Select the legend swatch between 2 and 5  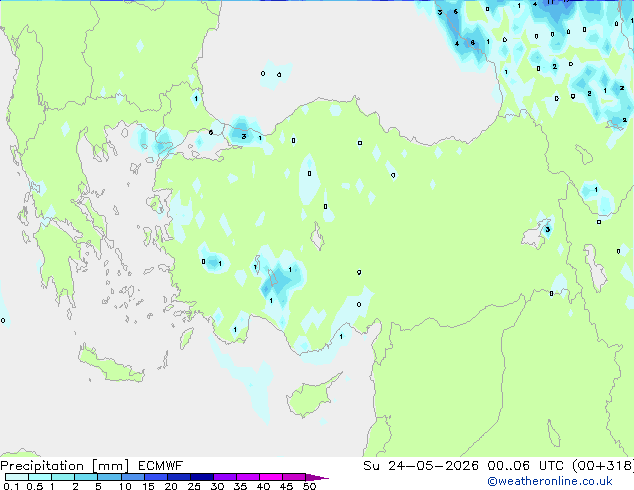86,477
